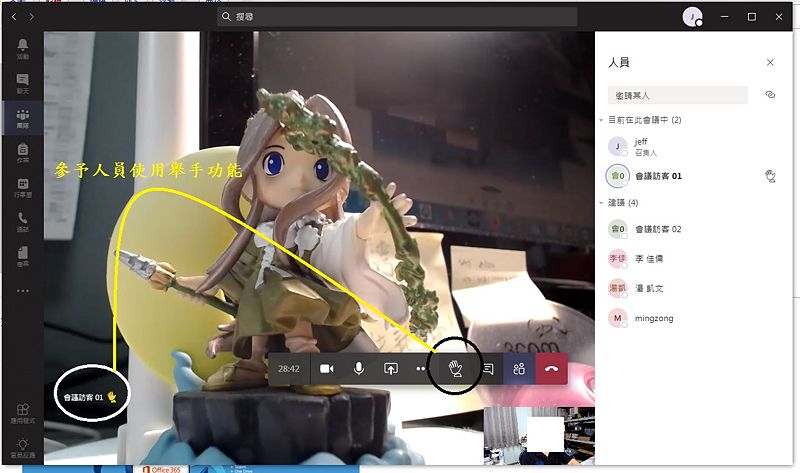The width and height of the screenshot is (800, 473).
Task: Hang up the call with red button
Action: [552, 368]
